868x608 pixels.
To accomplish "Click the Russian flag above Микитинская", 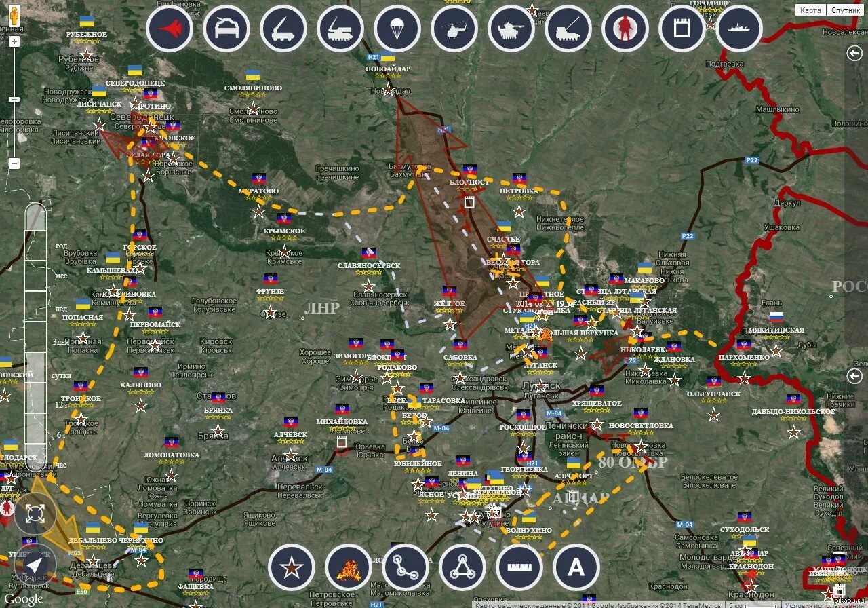I will tap(776, 317).
